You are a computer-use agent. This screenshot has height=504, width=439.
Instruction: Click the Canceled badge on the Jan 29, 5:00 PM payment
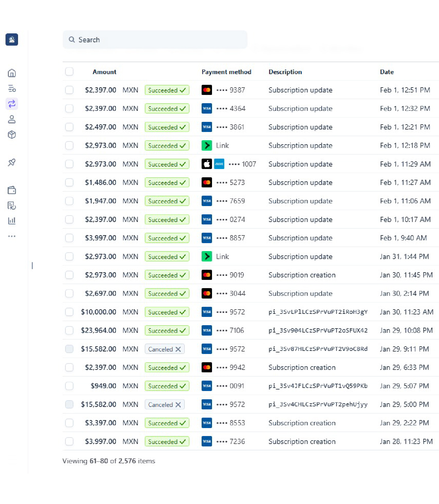tap(165, 404)
